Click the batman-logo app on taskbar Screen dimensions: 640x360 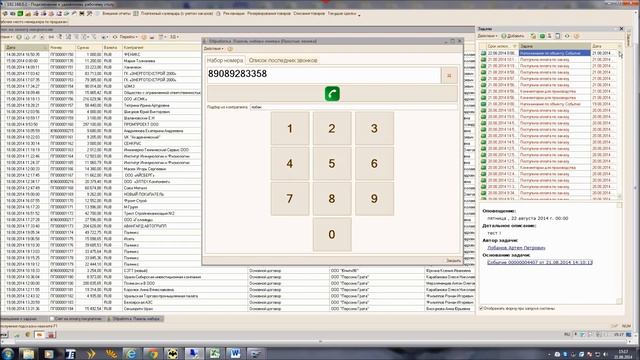coord(173,353)
